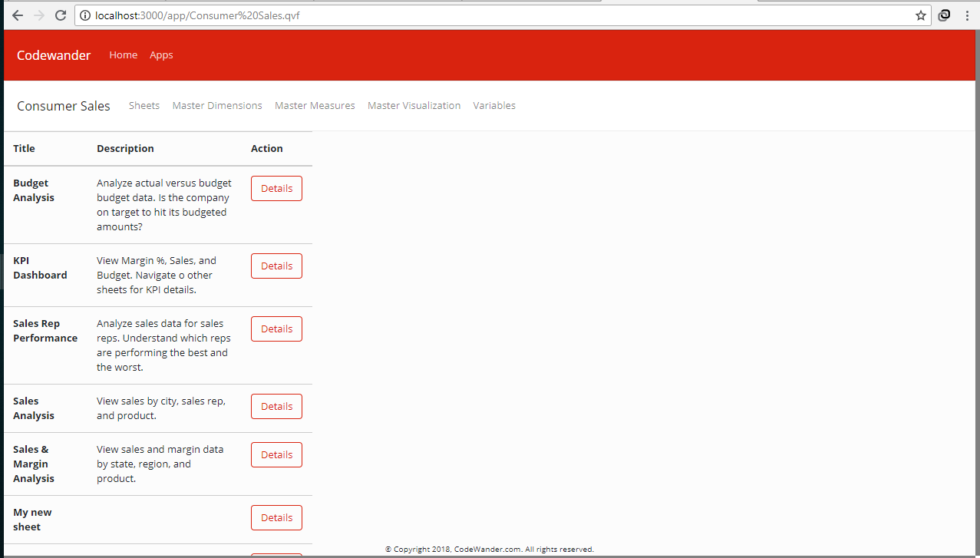
Task: View Details for Sales Rep Performance
Action: (276, 329)
